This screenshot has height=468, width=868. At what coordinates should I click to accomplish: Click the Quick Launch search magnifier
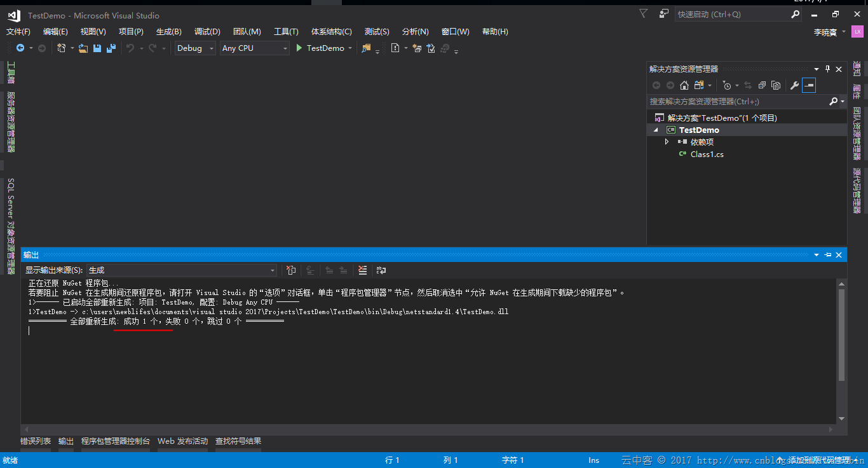[796, 14]
